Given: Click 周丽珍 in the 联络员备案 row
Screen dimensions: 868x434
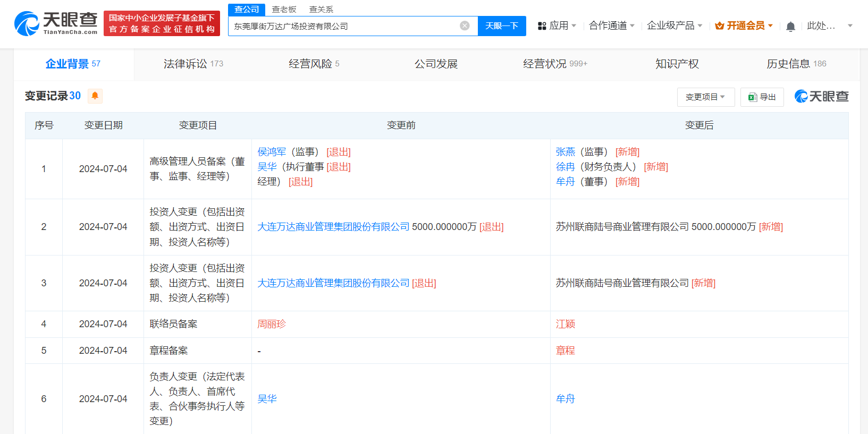Looking at the screenshot, I should [272, 324].
